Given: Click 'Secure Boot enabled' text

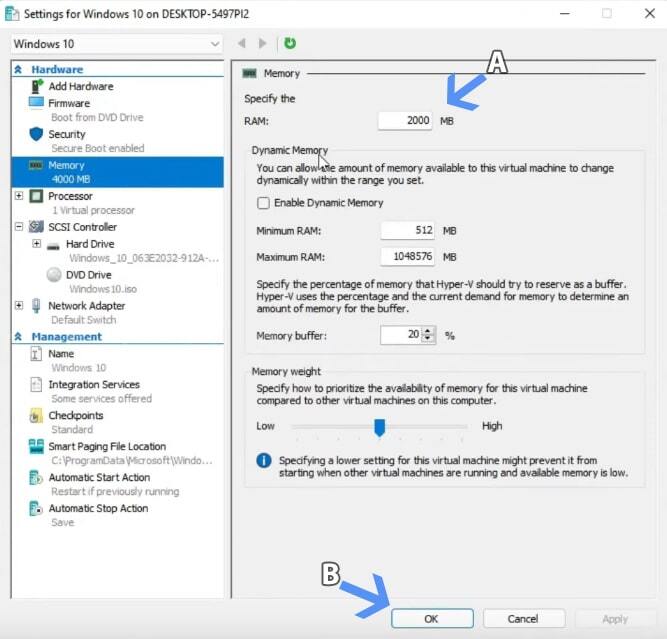Looking at the screenshot, I should 98,148.
